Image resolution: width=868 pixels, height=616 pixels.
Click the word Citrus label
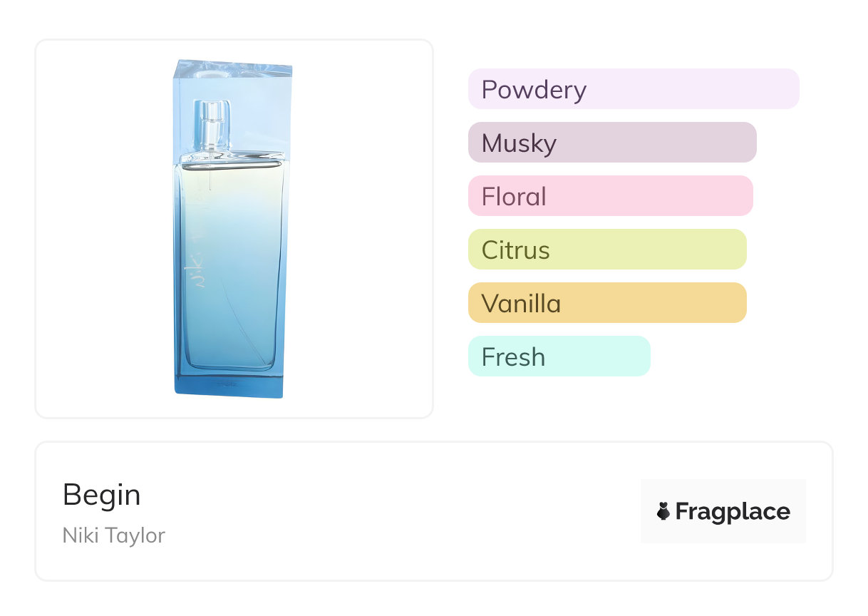(x=515, y=250)
